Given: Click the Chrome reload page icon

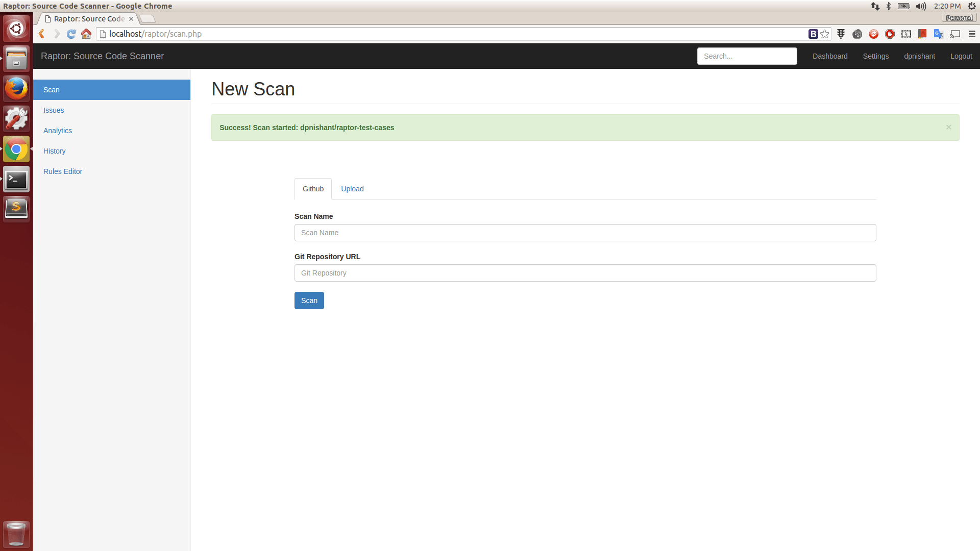Looking at the screenshot, I should (x=71, y=34).
